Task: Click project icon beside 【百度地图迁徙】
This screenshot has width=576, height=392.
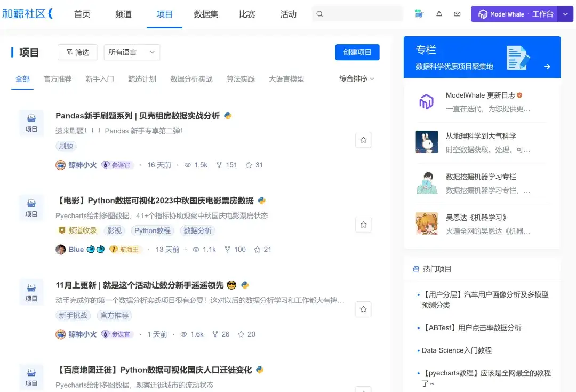Action: (x=31, y=377)
